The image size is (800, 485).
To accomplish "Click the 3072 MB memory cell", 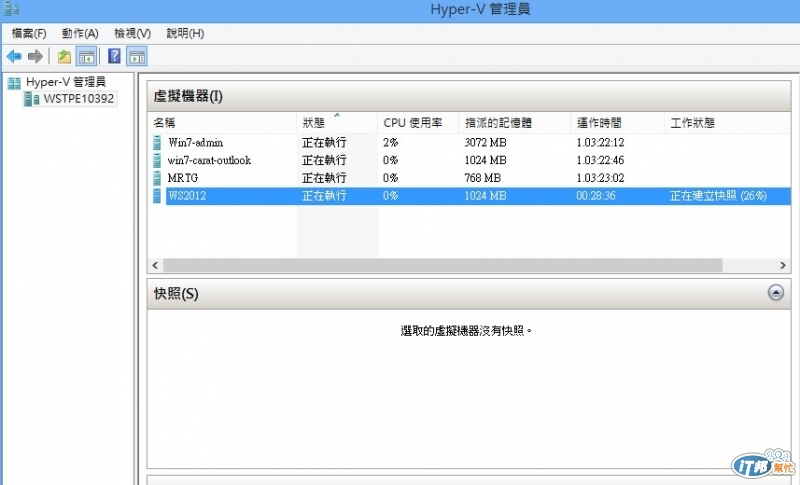I will coord(485,142).
